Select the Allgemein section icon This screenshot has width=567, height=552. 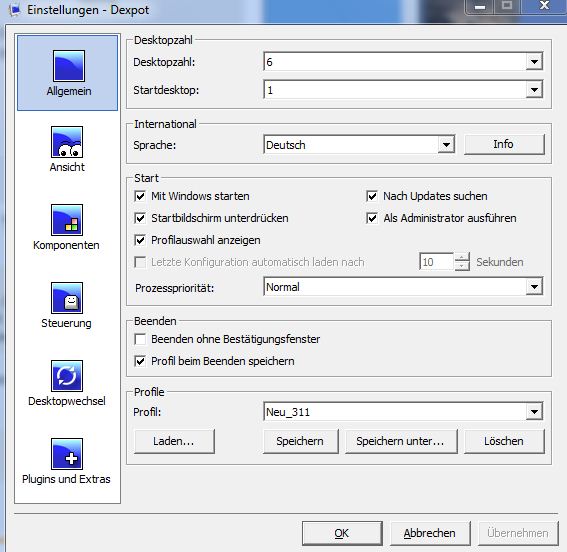pos(69,66)
